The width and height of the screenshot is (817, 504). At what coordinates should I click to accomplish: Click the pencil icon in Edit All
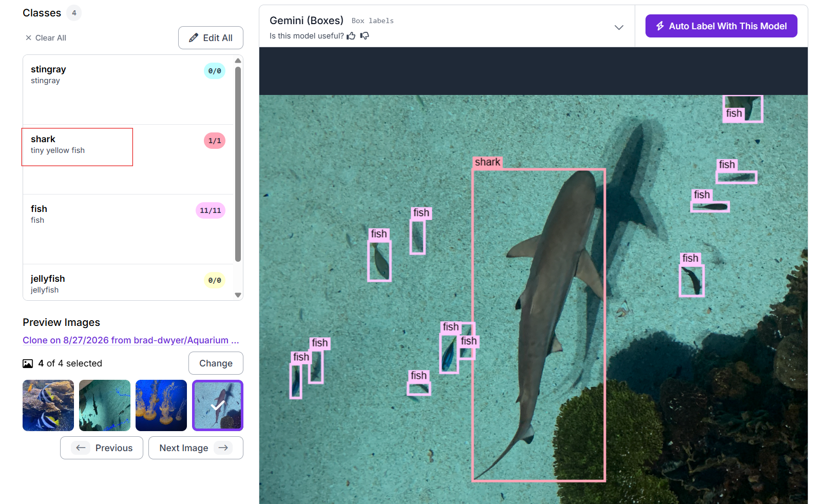click(194, 38)
